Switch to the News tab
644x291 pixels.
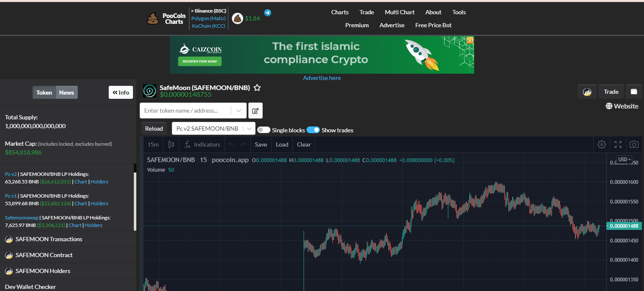pos(66,92)
